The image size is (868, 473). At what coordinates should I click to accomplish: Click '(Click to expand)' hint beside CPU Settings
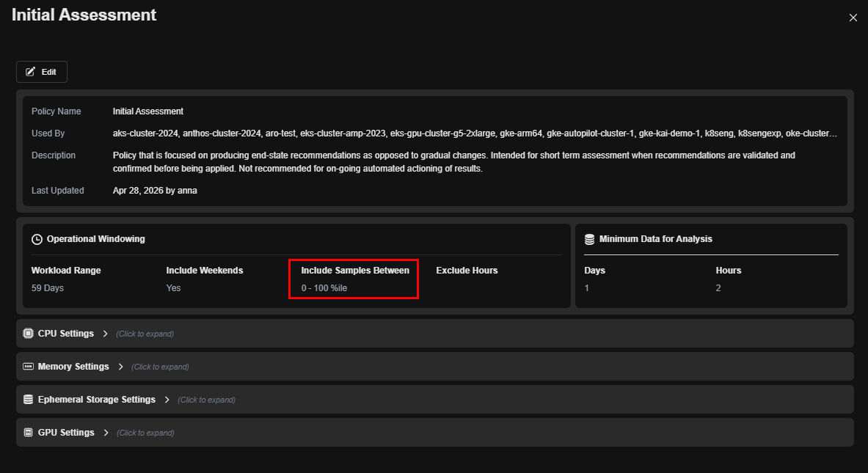(x=145, y=334)
